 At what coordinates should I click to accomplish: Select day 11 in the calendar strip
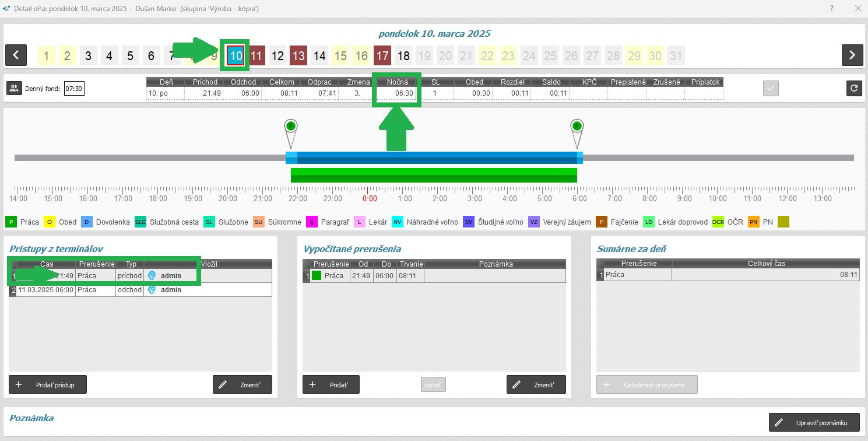256,56
